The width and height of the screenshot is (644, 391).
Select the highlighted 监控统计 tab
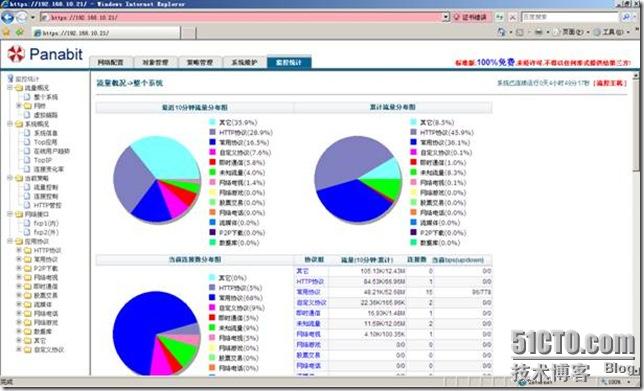pos(289,62)
